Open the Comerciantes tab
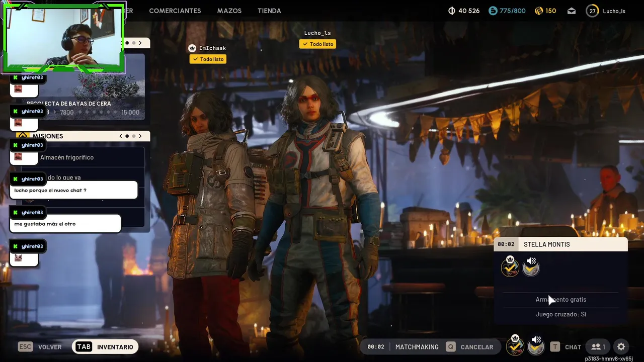The height and width of the screenshot is (362, 644). 175,11
